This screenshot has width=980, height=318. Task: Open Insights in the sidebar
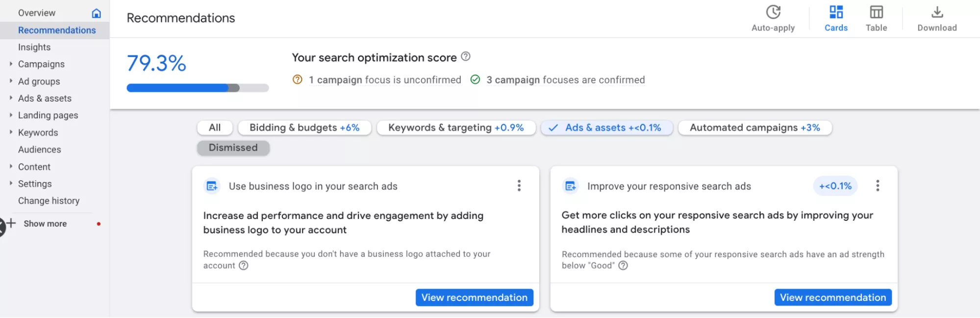pos(34,47)
